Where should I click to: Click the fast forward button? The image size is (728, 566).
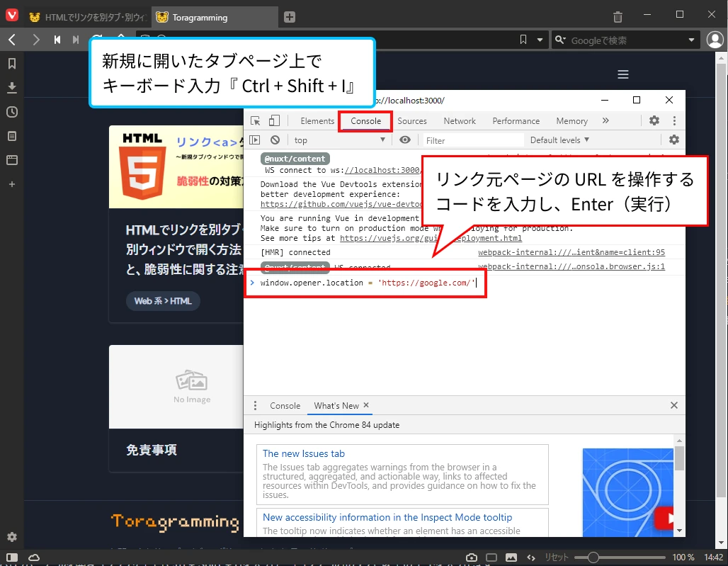pos(76,40)
